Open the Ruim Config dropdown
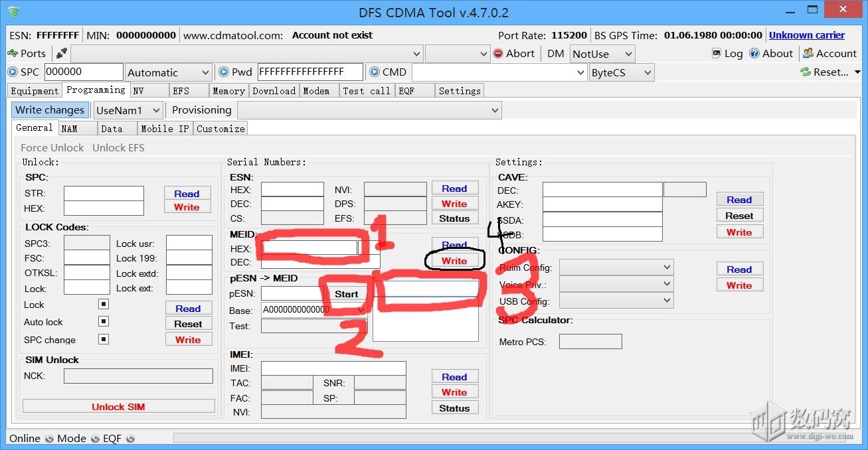 pyautogui.click(x=616, y=267)
